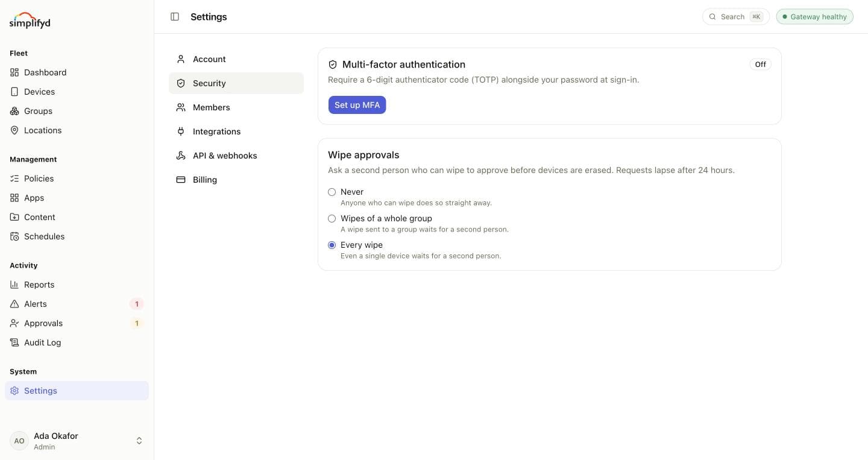Click the Apps grid icon
Image resolution: width=868 pixels, height=460 pixels.
tap(14, 198)
